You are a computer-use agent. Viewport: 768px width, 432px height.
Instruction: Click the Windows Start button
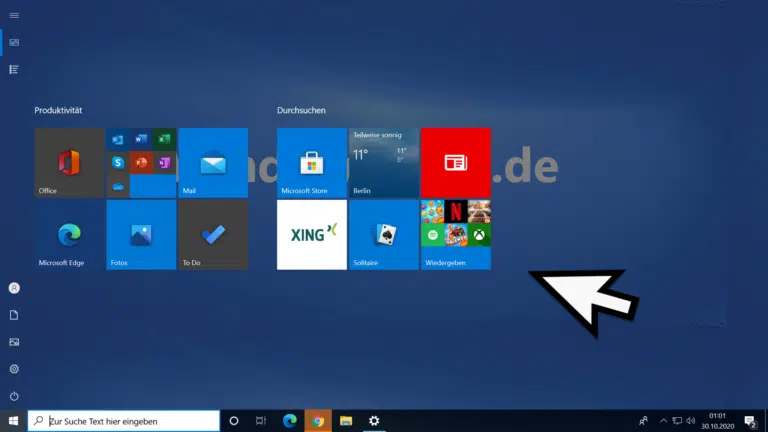(14, 421)
